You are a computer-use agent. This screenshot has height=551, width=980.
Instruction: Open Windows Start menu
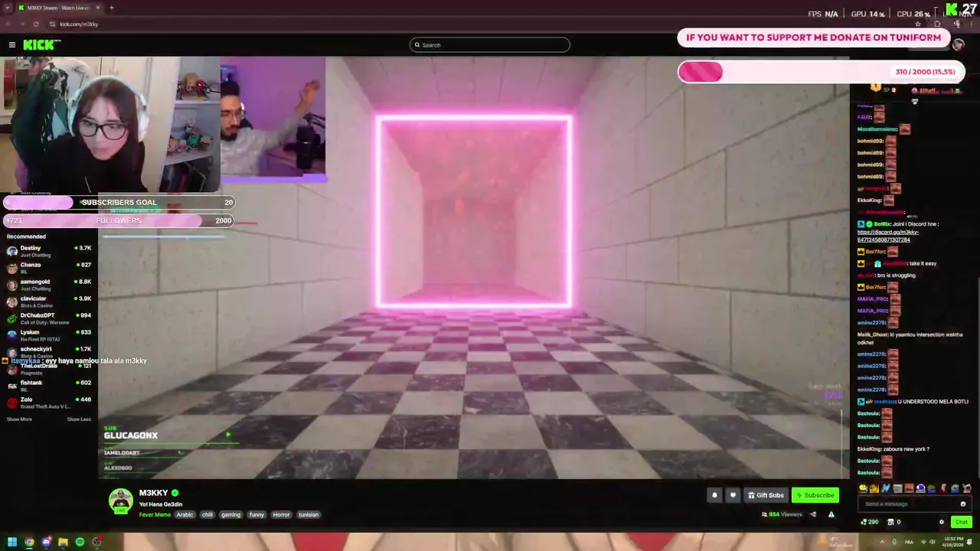[x=11, y=543]
